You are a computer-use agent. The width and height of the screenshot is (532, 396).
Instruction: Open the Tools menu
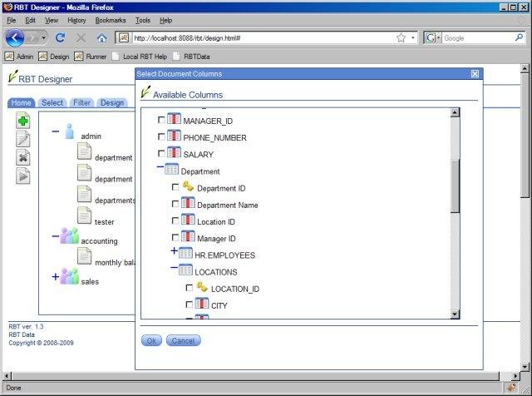click(143, 20)
